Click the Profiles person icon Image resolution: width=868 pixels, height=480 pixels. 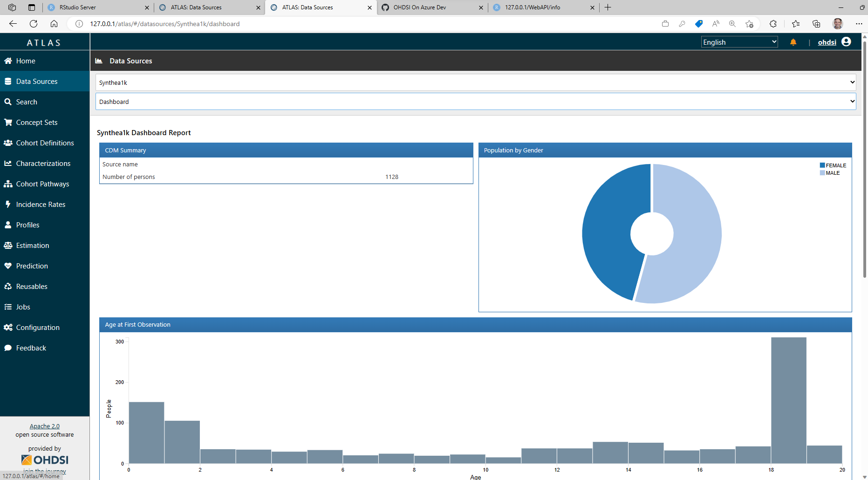8,225
